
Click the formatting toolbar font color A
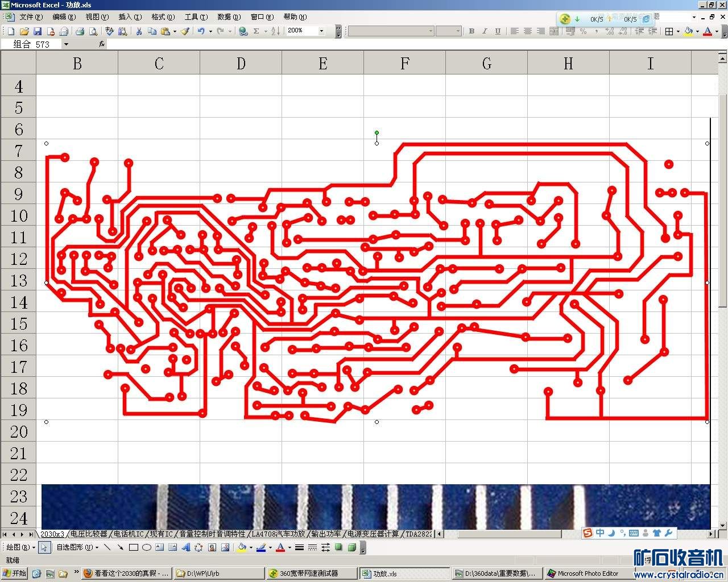(708, 31)
